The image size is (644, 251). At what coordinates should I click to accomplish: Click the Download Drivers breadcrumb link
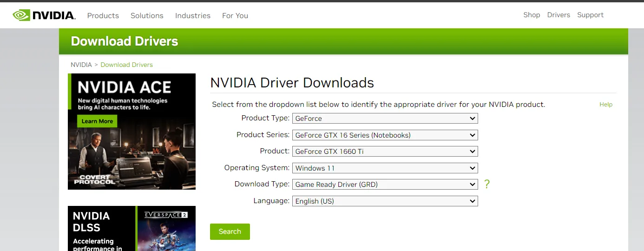pos(126,65)
